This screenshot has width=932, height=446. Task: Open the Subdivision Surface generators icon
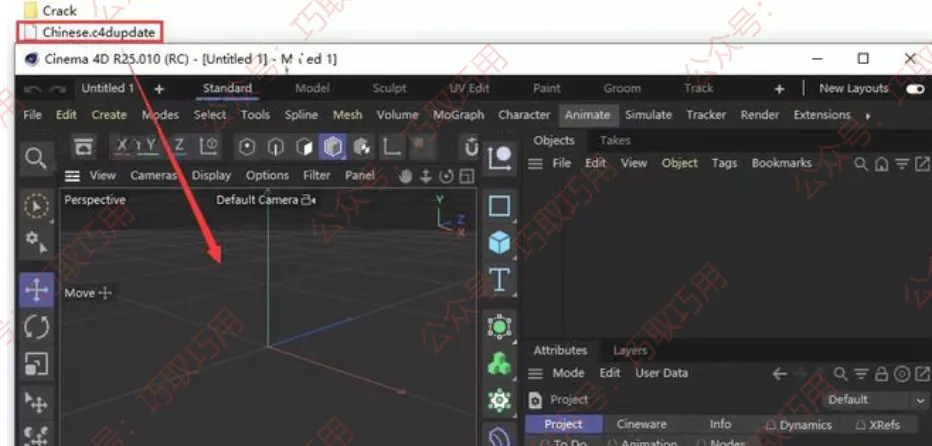click(x=499, y=327)
